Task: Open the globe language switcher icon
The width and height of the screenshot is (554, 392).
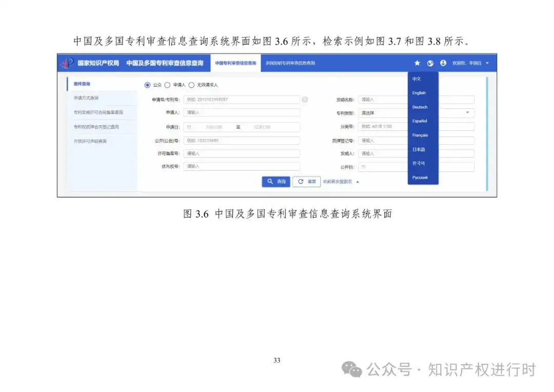Action: click(430, 63)
